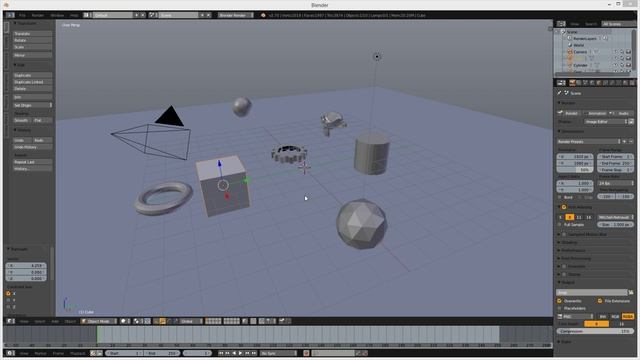Open the 3D viewport View menu

click(24, 321)
